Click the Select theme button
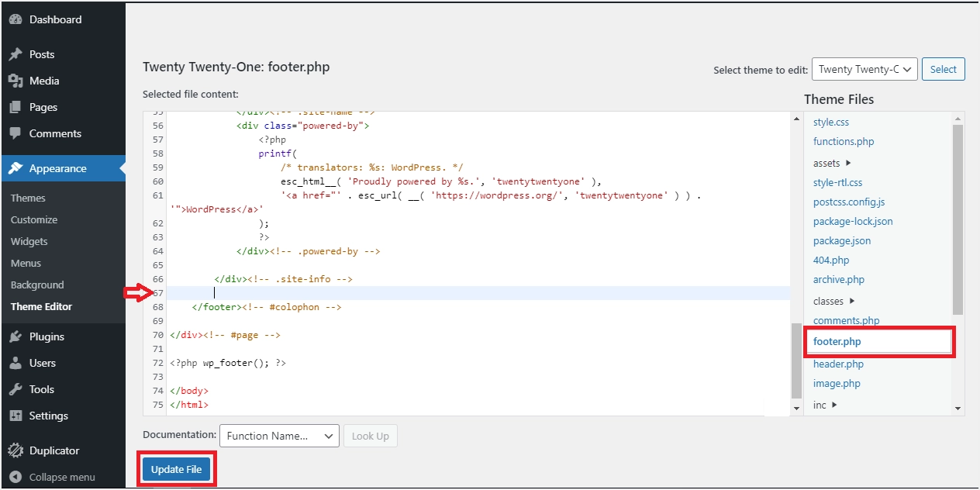The image size is (980, 490). [x=944, y=69]
